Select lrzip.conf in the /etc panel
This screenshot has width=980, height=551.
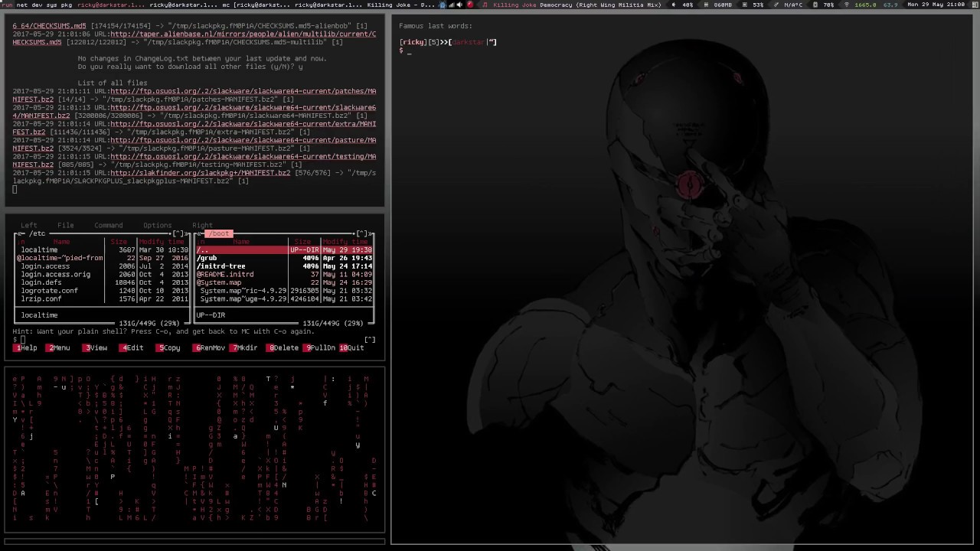tap(103, 298)
